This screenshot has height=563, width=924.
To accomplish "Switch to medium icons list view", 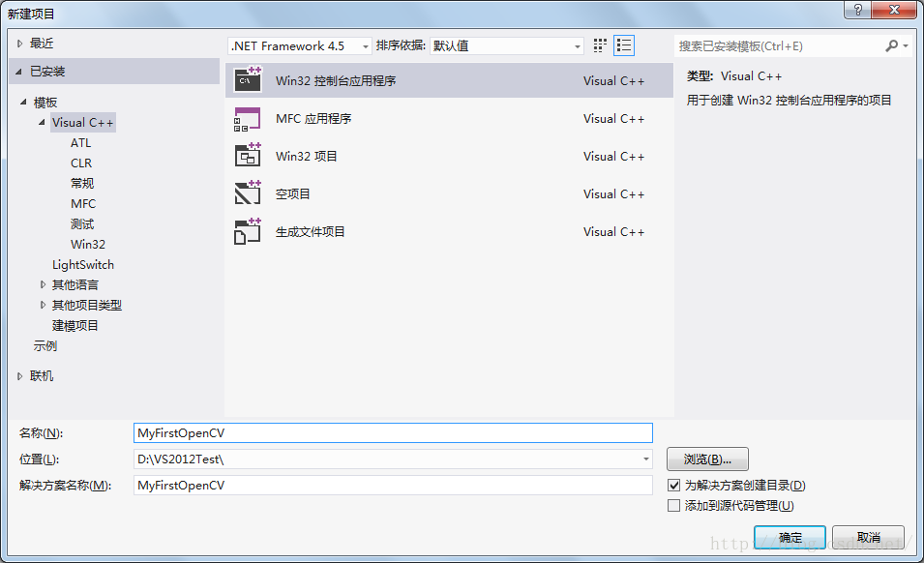I will click(x=623, y=45).
